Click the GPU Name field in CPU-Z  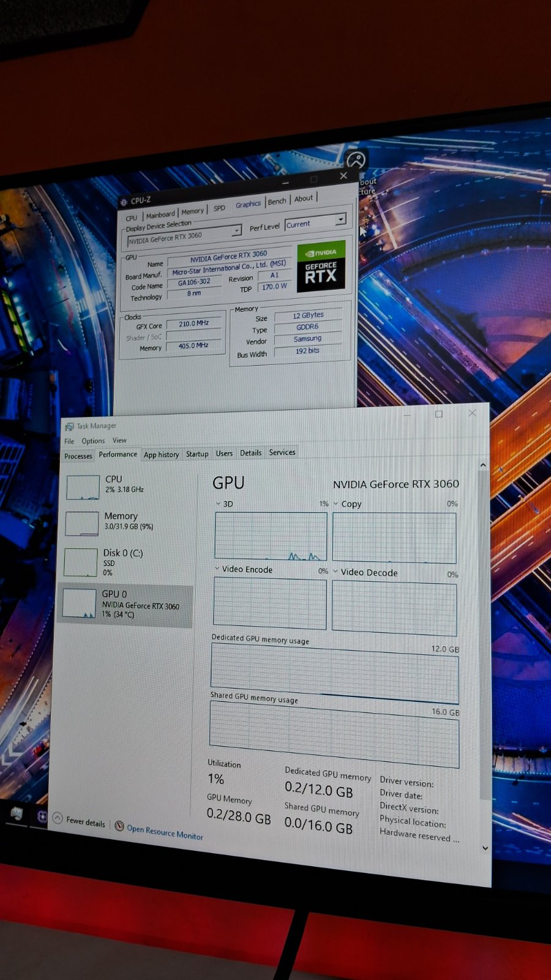(x=228, y=256)
